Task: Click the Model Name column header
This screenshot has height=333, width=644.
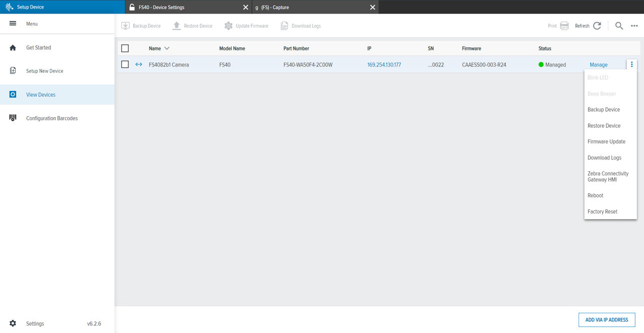Action: pyautogui.click(x=232, y=49)
